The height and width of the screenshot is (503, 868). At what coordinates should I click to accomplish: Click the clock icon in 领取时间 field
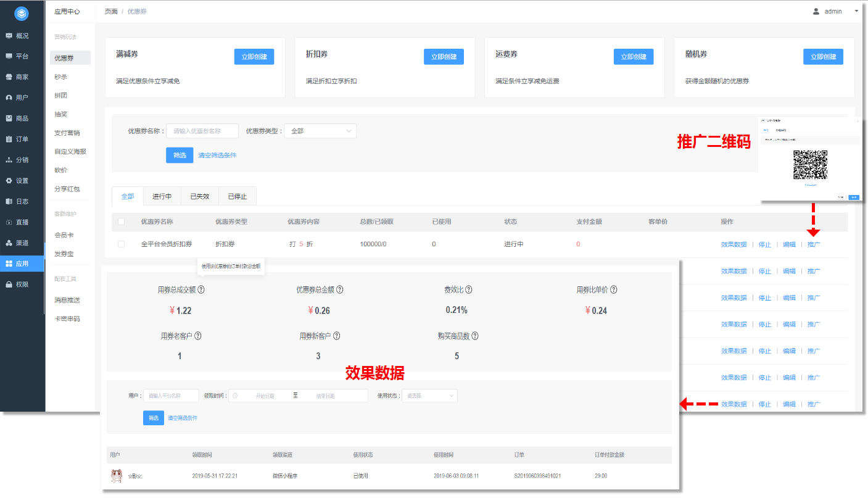click(235, 396)
